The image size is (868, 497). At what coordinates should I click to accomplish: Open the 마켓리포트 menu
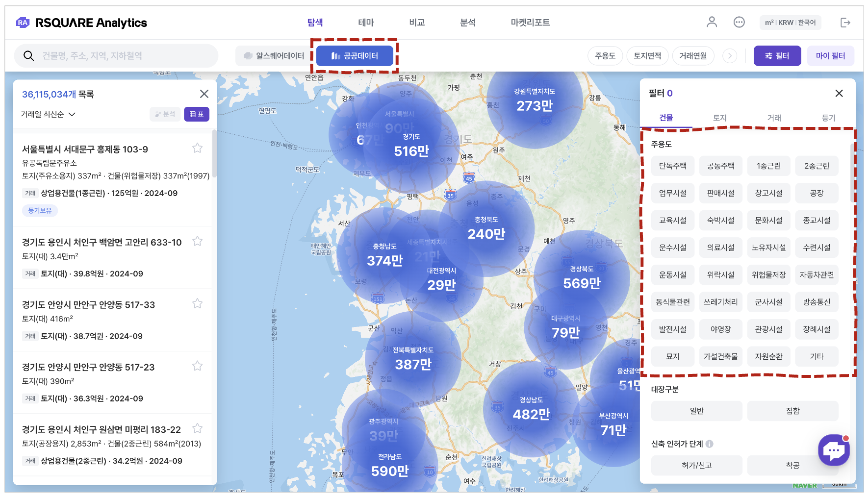click(530, 23)
